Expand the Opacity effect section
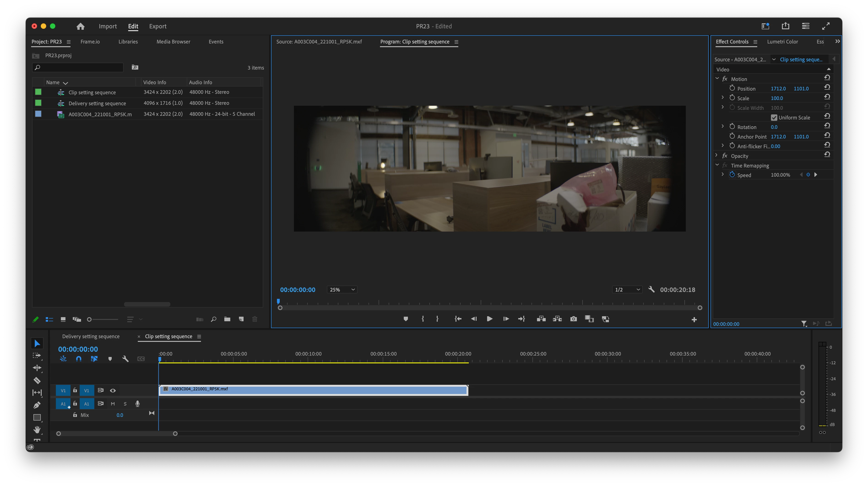The width and height of the screenshot is (868, 486). click(716, 156)
